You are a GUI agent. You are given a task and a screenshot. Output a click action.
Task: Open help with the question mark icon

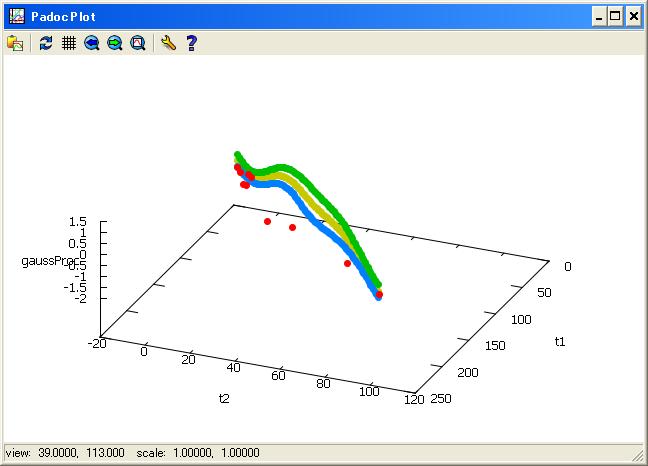point(191,43)
